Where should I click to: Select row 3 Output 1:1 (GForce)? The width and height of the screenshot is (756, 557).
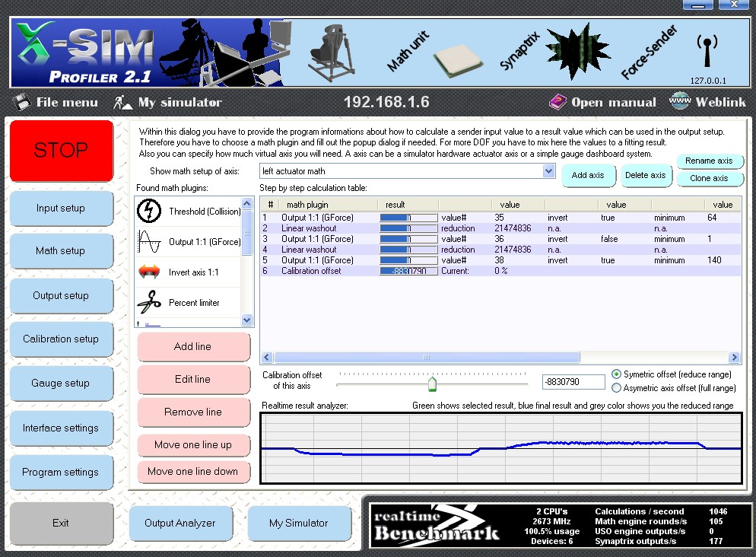[500, 239]
